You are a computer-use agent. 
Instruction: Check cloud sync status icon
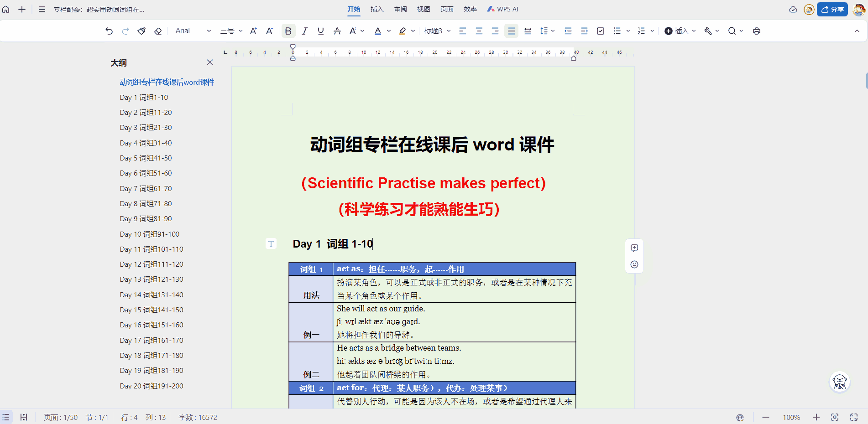tap(793, 10)
